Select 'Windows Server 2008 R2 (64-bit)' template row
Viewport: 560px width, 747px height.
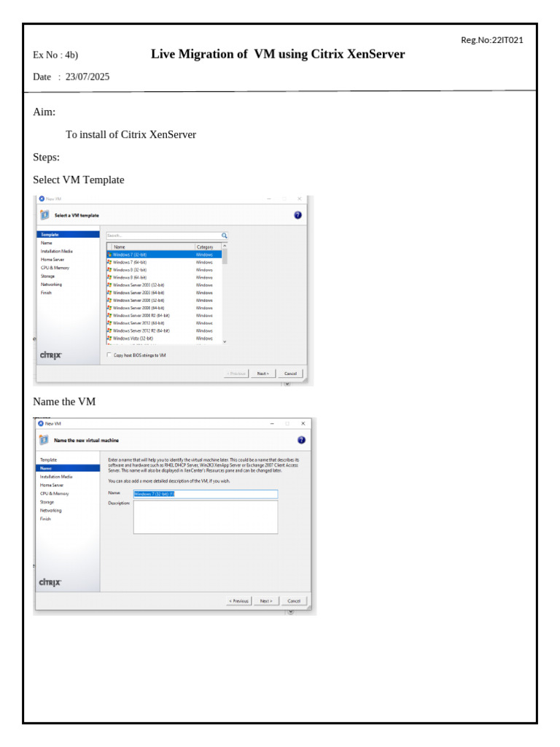164,316
